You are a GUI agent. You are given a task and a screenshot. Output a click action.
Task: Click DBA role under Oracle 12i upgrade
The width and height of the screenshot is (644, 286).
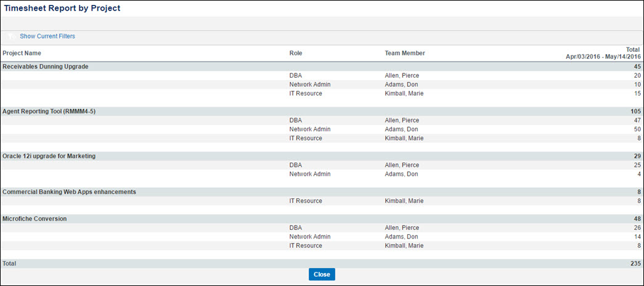tap(296, 165)
